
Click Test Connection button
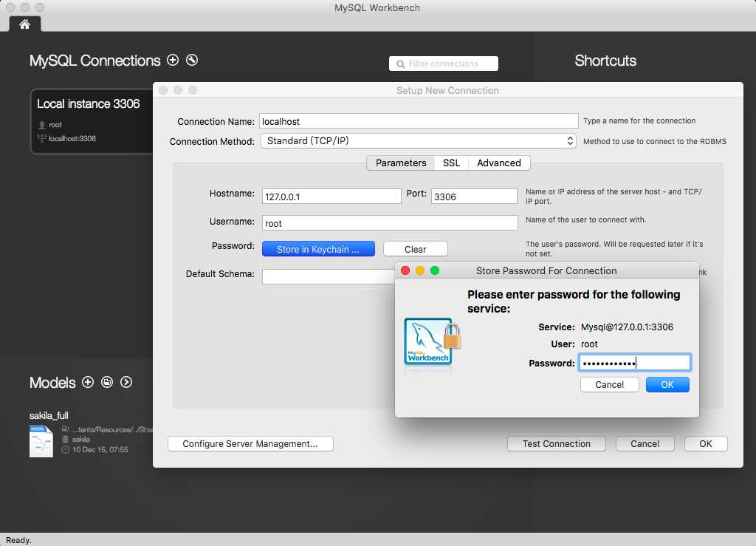click(x=557, y=444)
